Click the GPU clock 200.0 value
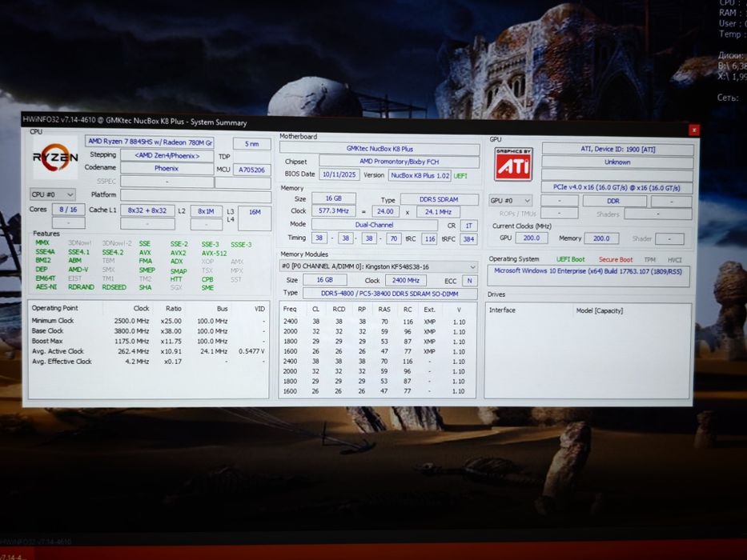The width and height of the screenshot is (747, 560). coord(531,238)
